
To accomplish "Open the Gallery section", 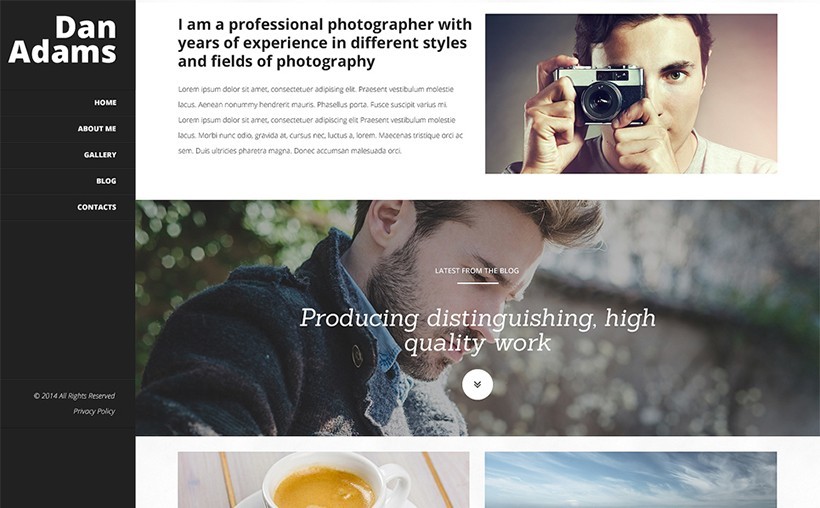I will click(x=100, y=155).
